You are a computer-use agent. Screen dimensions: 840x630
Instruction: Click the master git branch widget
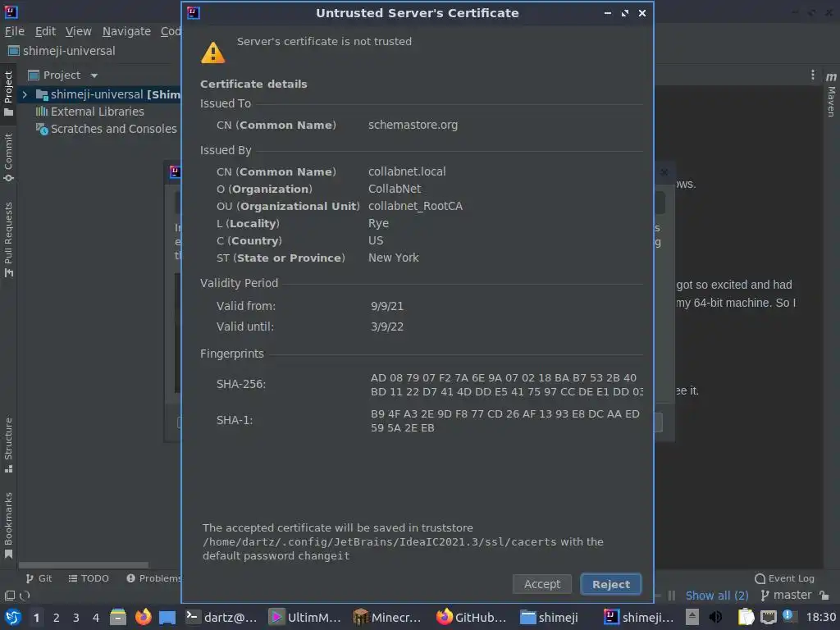tap(786, 596)
